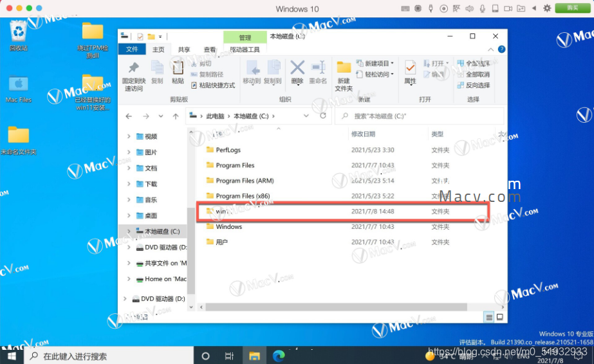Open the 新建项目 dropdown
This screenshot has width=594, height=364.
[x=375, y=63]
